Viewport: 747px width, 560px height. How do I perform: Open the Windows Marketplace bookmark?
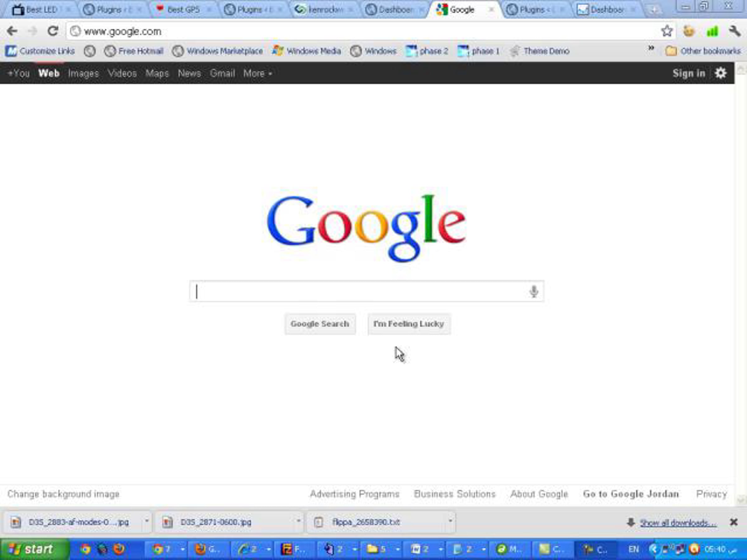point(218,51)
